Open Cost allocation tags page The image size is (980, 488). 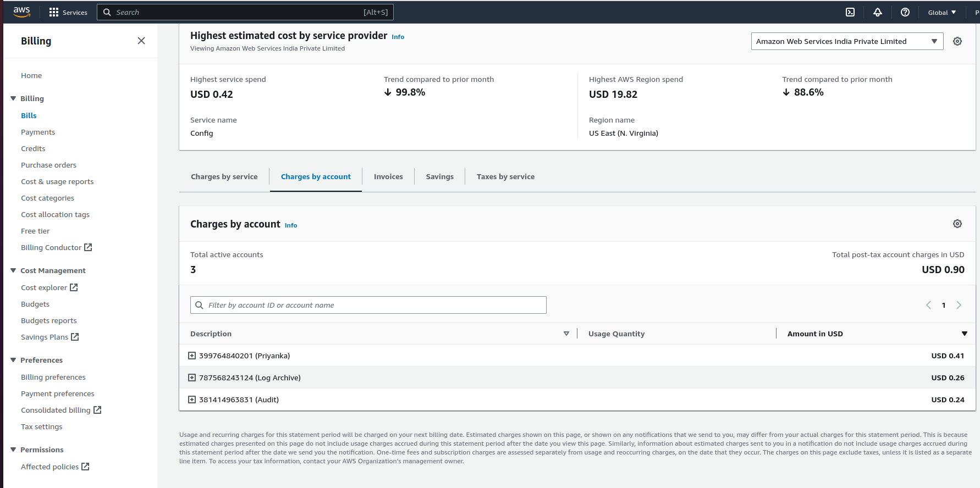55,214
